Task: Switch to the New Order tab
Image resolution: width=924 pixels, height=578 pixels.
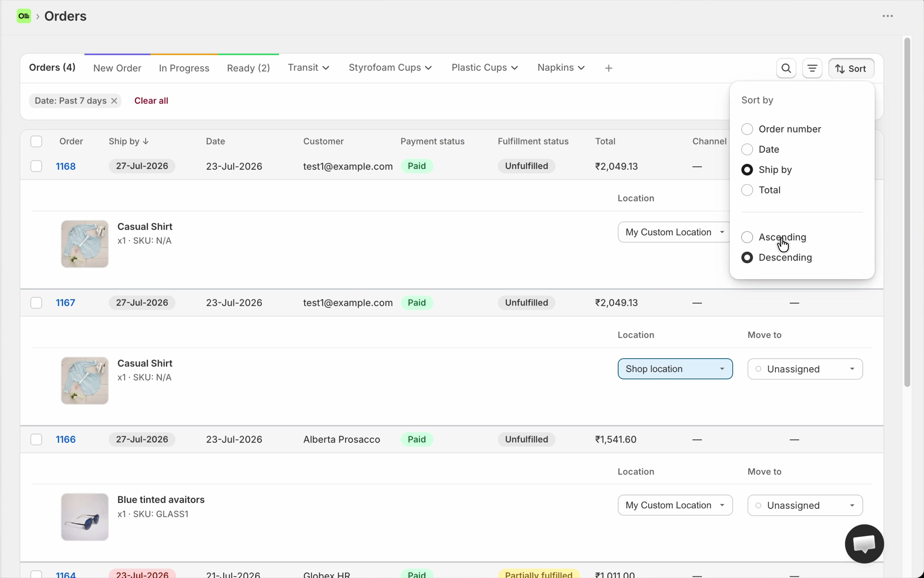Action: [x=117, y=68]
